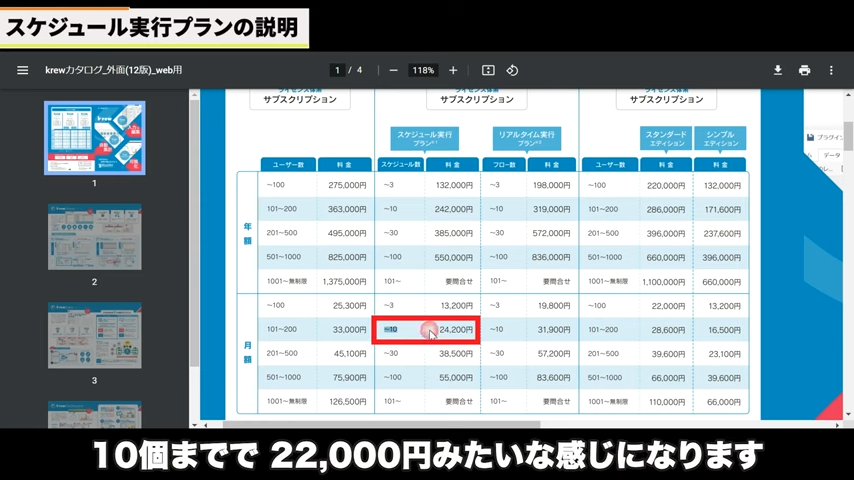This screenshot has height=480, width=854.
Task: Click the 118% zoom level field
Action: [x=423, y=71]
